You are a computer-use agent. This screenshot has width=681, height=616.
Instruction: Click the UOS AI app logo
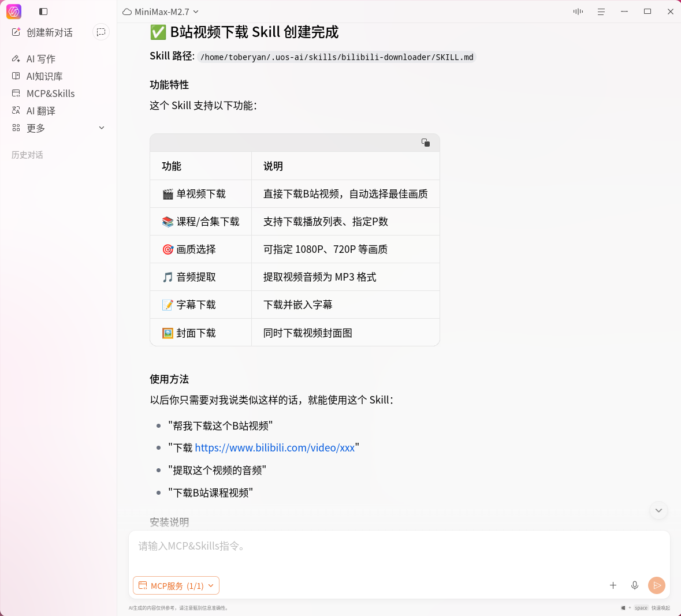pyautogui.click(x=14, y=12)
